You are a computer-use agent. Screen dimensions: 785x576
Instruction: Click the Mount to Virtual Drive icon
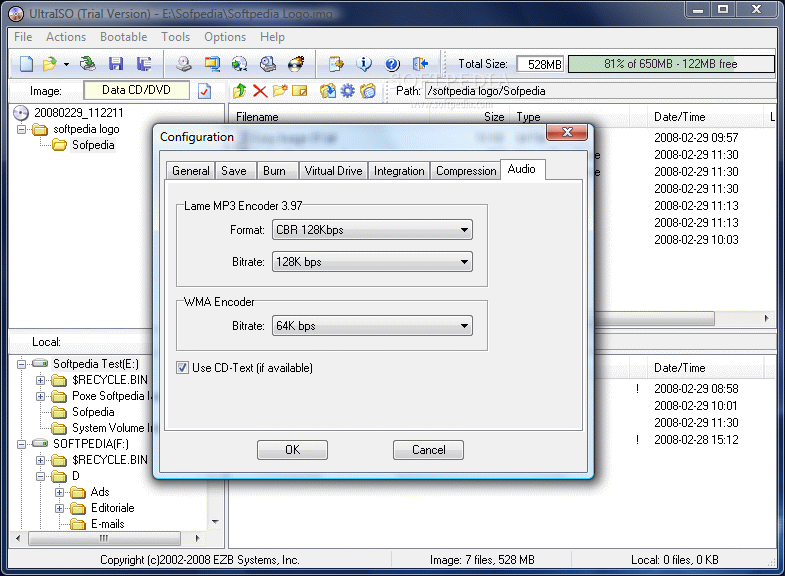(x=268, y=64)
